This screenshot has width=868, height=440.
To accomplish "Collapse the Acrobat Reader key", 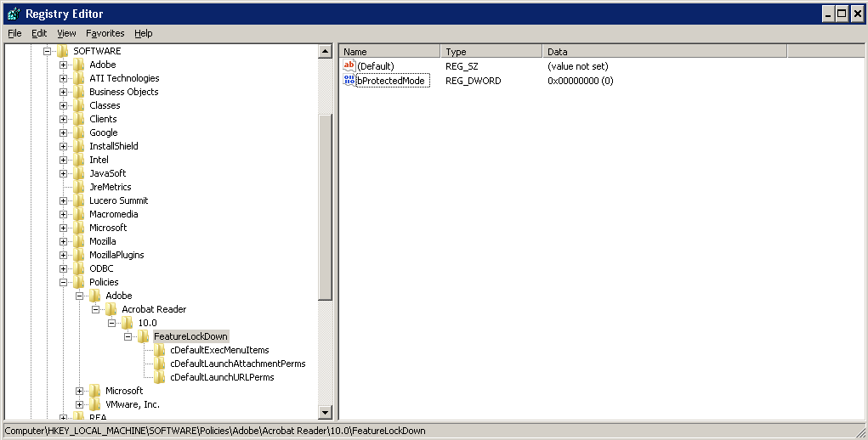I will pyautogui.click(x=95, y=309).
